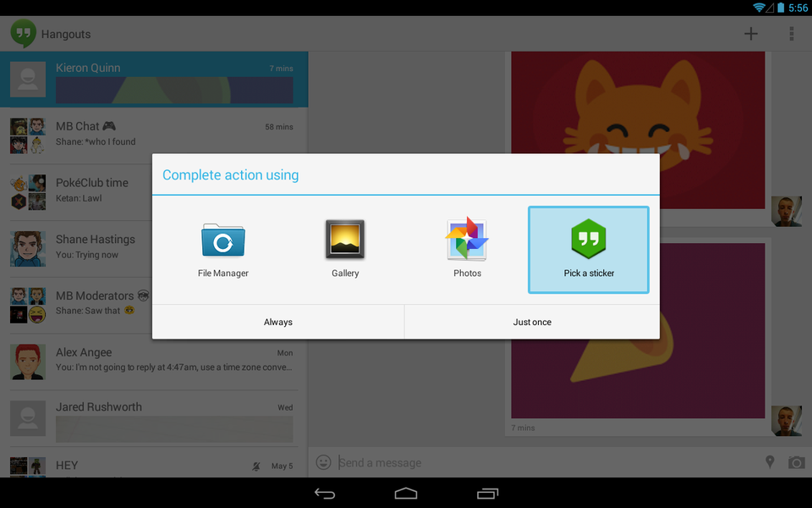Tap the camera attachment icon
Screen dimensions: 812x508
(796, 462)
